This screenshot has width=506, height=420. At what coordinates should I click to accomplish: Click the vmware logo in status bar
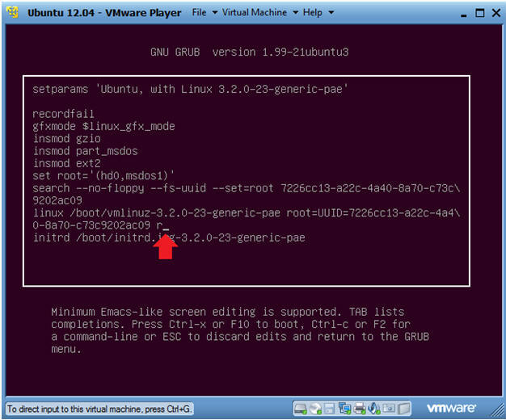click(451, 408)
